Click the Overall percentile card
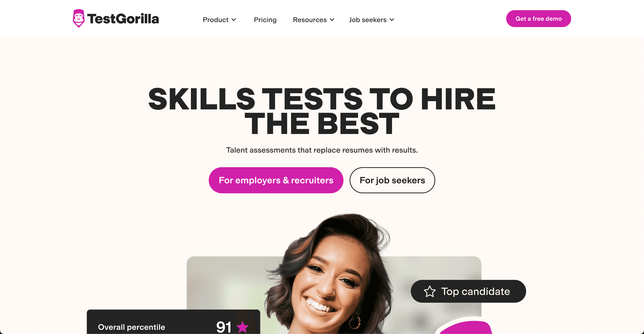The image size is (644, 334). tap(173, 322)
